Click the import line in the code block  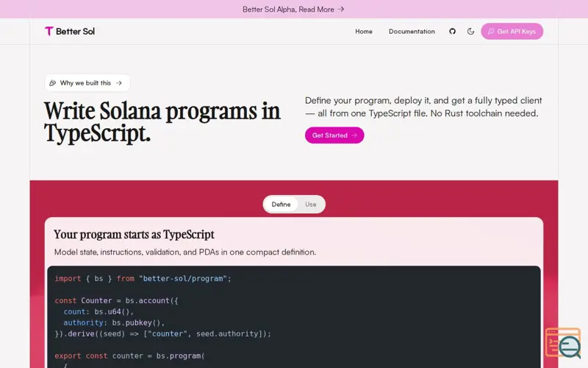pos(143,279)
